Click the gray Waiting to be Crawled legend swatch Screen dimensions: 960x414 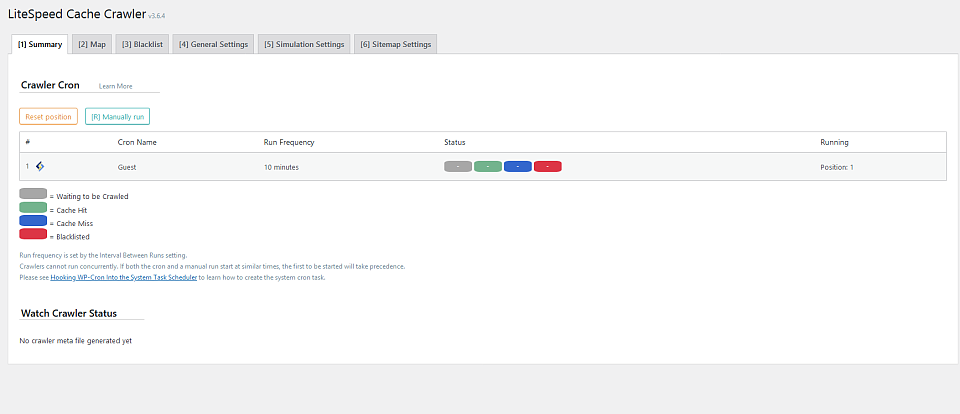point(33,194)
